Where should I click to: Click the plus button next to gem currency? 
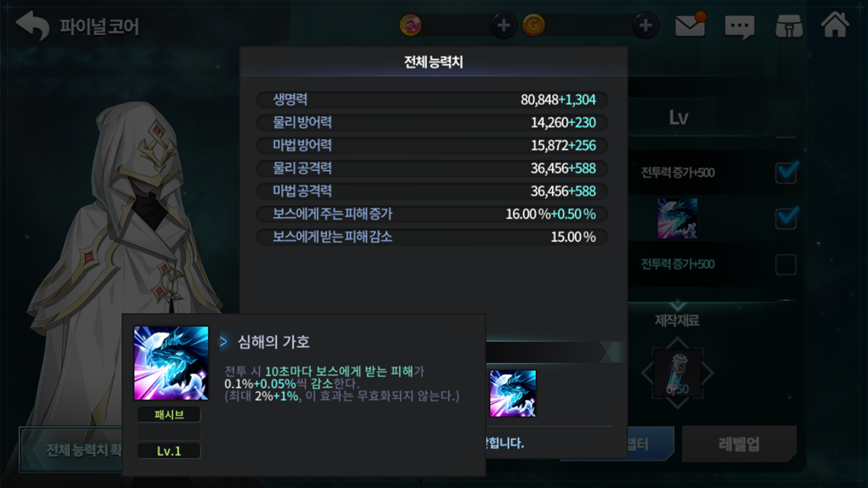503,25
